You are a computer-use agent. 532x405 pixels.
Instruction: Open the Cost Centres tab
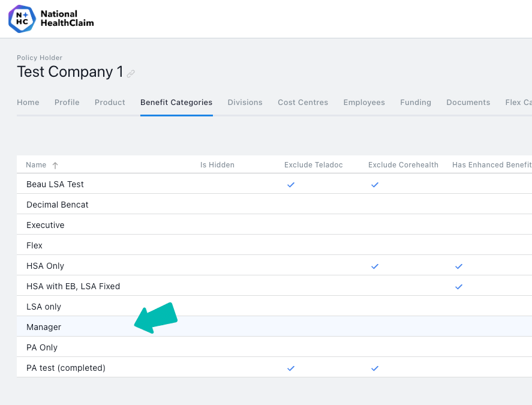pos(303,102)
